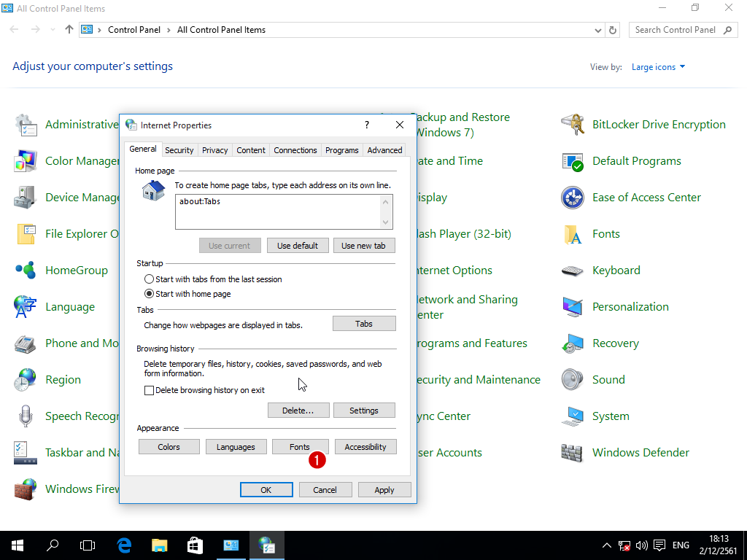Screen dimensions: 747x560
Task: Open Taskbar and Navigation icon
Action: (26, 453)
